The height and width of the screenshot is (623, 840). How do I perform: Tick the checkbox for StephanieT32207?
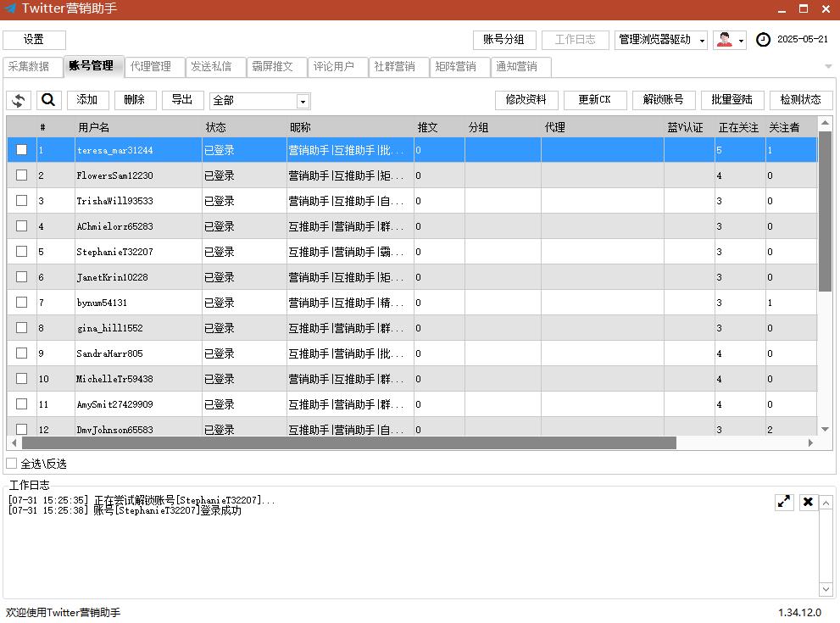(22, 252)
